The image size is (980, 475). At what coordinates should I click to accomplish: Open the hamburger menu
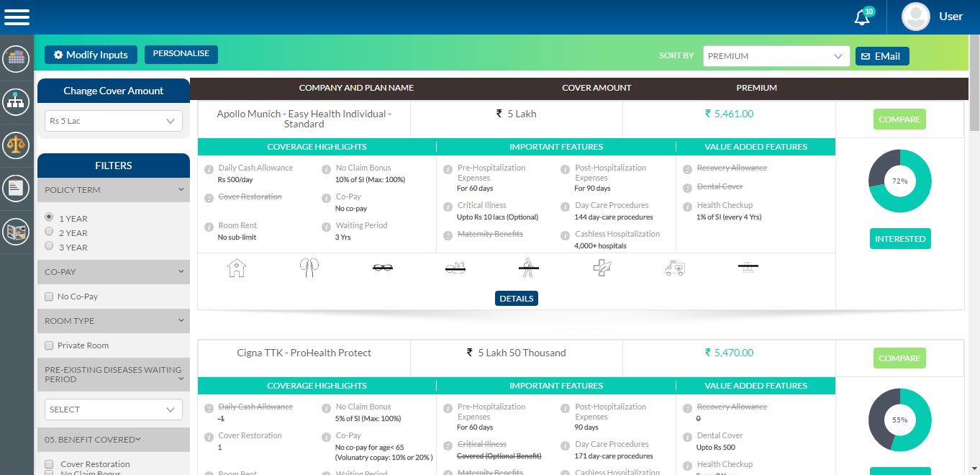pyautogui.click(x=17, y=17)
